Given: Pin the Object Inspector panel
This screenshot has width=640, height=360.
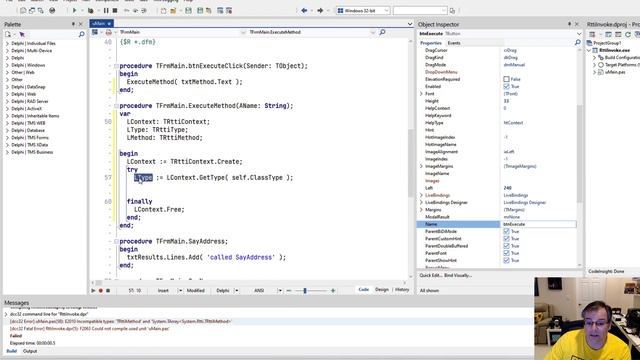Looking at the screenshot, I should point(569,24).
